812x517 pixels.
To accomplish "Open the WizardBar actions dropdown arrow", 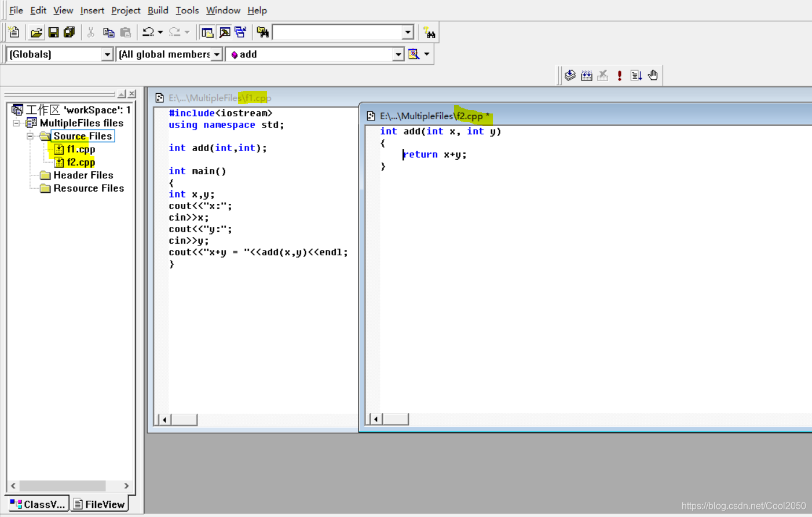I will click(427, 54).
